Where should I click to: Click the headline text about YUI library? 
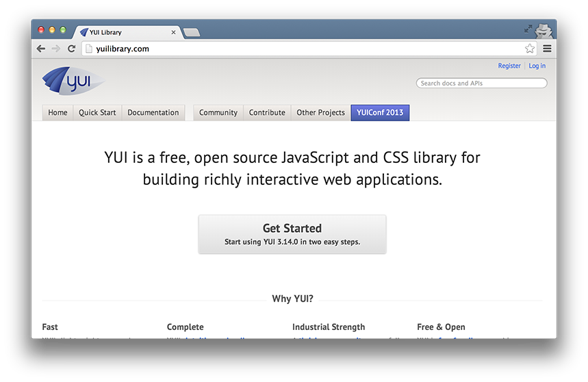point(292,168)
